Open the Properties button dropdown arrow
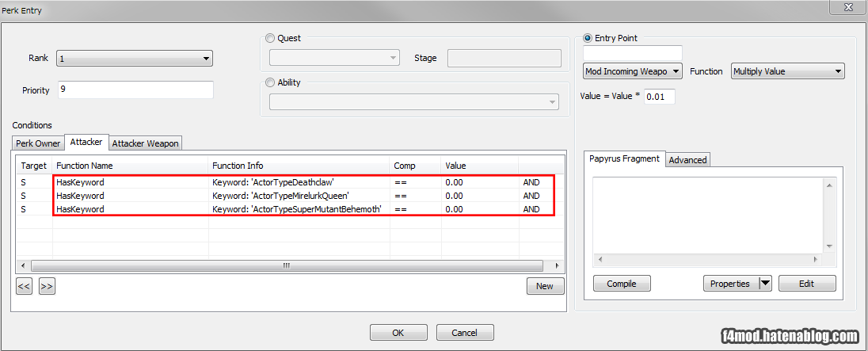The height and width of the screenshot is (351, 868). click(765, 284)
